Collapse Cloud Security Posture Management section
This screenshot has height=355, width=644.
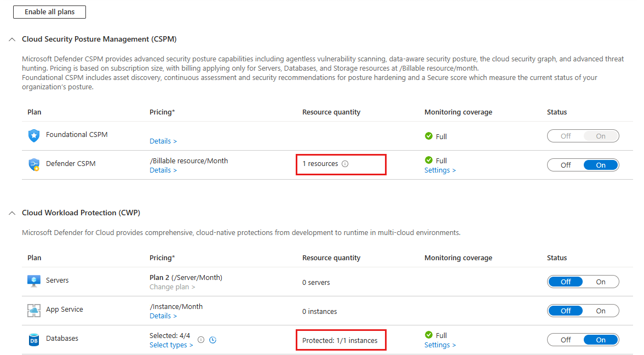pyautogui.click(x=12, y=39)
